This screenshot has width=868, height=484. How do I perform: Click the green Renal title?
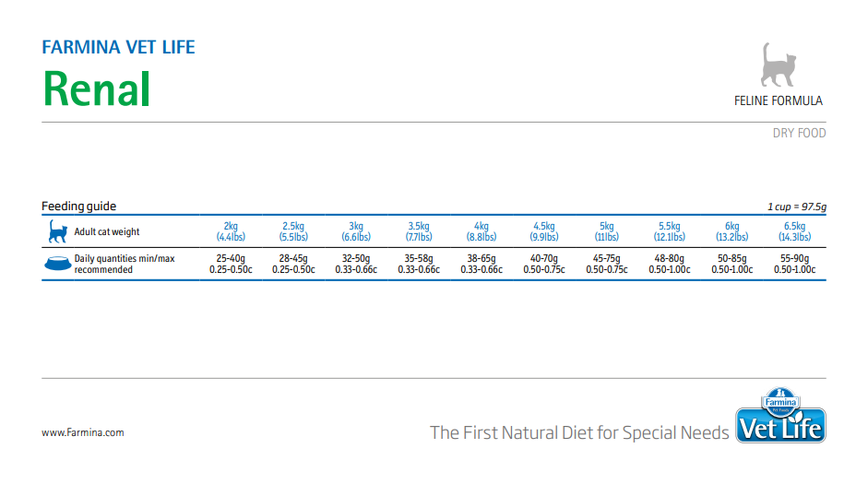pos(97,89)
